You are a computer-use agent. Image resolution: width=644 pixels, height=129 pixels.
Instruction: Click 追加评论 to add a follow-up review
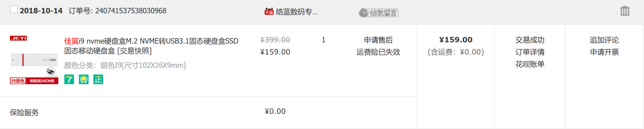[604, 40]
